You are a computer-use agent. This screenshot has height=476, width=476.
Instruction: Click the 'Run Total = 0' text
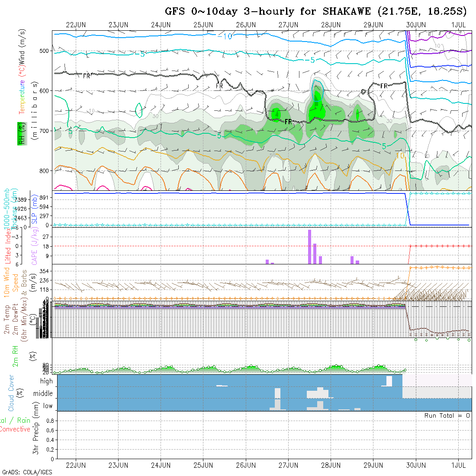click(x=447, y=415)
